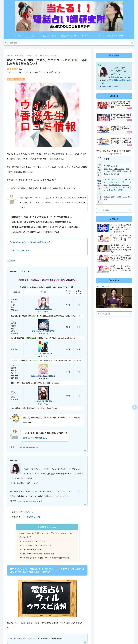Click マダムひな子先生's photo in the table
Screen dimensions: 138x644
pyautogui.click(x=43, y=302)
